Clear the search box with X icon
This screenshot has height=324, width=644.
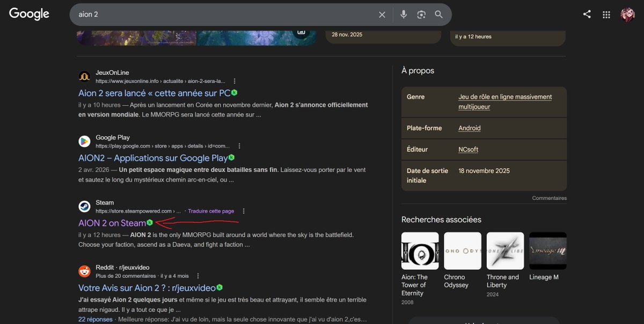382,15
